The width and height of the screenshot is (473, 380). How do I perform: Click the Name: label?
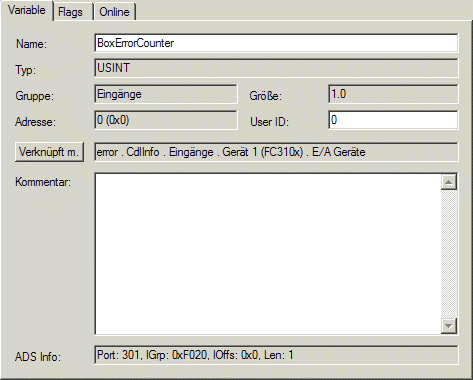(x=32, y=44)
